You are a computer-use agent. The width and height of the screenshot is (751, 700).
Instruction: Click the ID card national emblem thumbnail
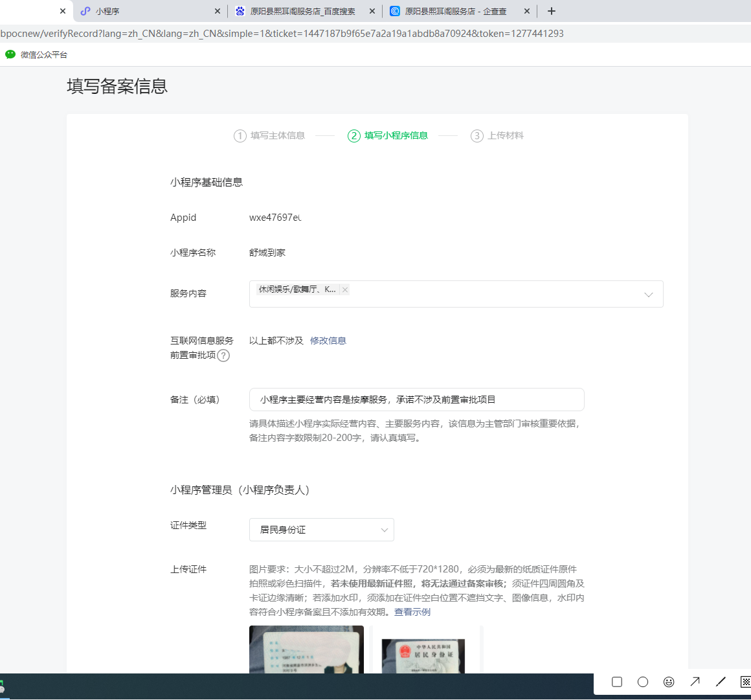[426, 650]
